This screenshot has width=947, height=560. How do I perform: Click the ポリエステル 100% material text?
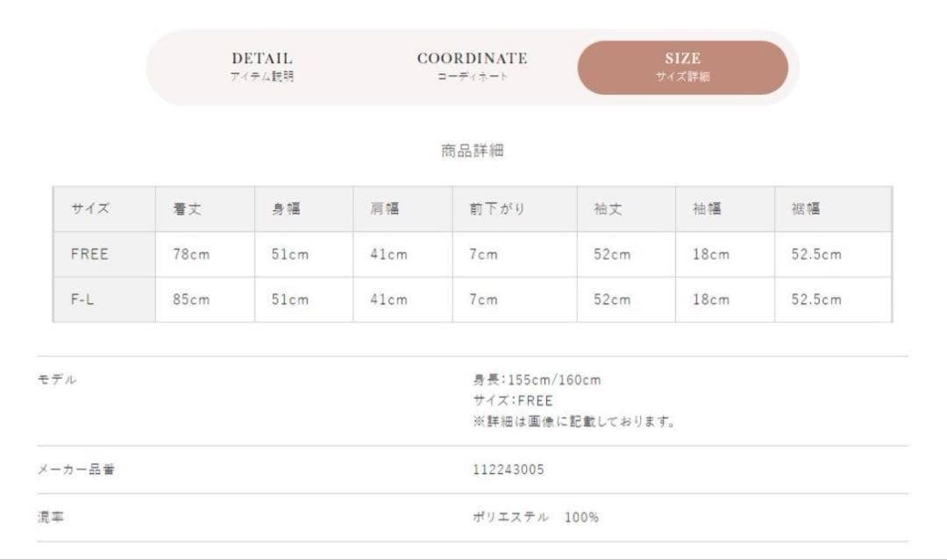pyautogui.click(x=535, y=517)
